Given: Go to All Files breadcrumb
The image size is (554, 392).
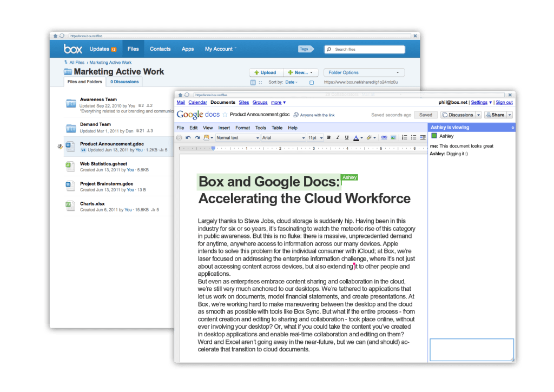Looking at the screenshot, I should [77, 63].
